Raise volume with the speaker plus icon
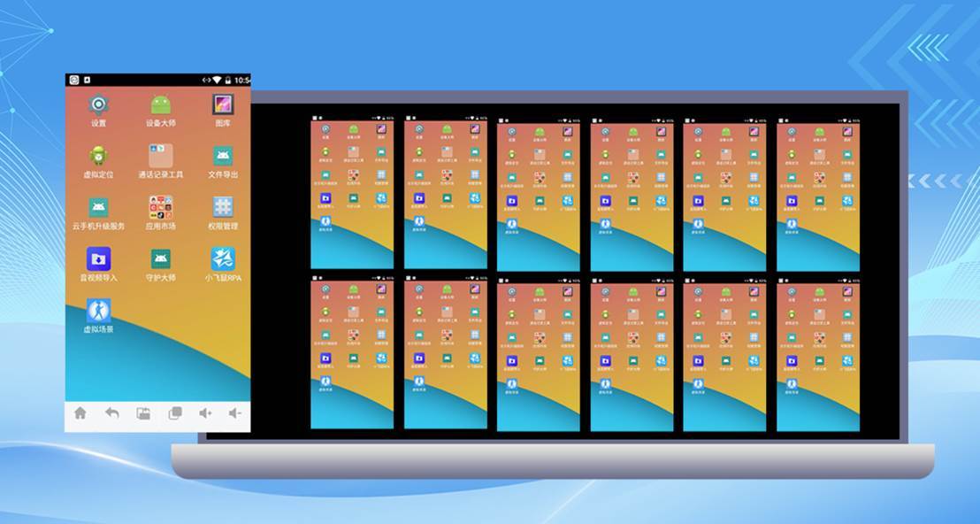Viewport: 980px width, 524px height. 205,412
